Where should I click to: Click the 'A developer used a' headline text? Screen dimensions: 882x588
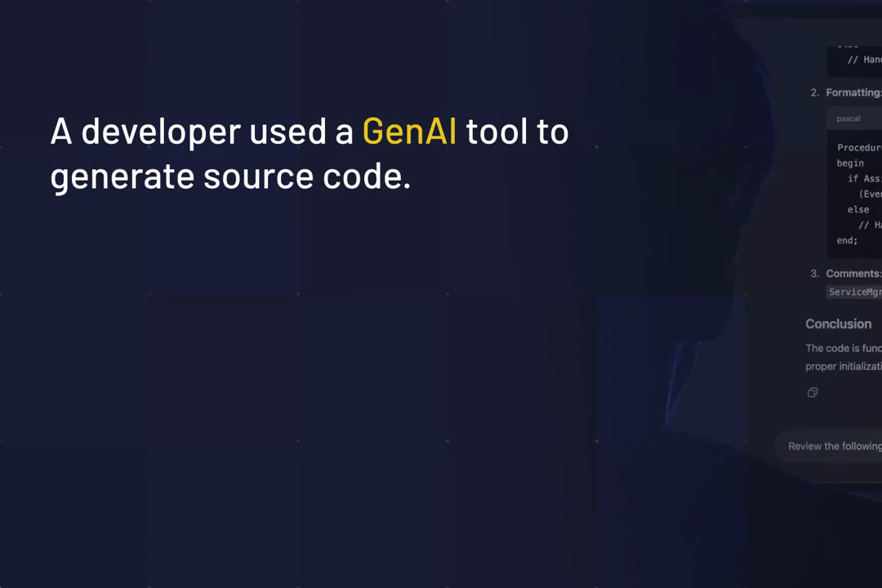click(x=202, y=131)
